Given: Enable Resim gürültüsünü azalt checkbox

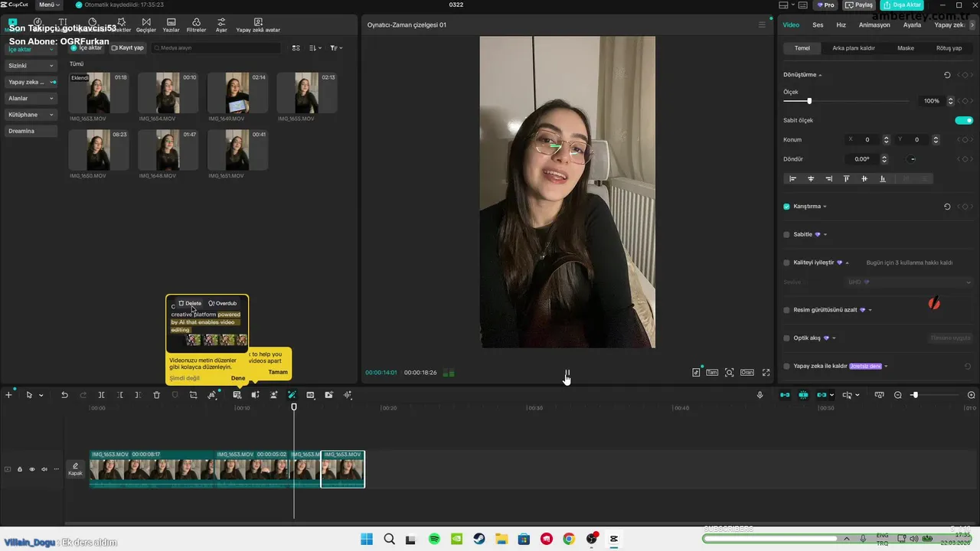Looking at the screenshot, I should (x=786, y=310).
